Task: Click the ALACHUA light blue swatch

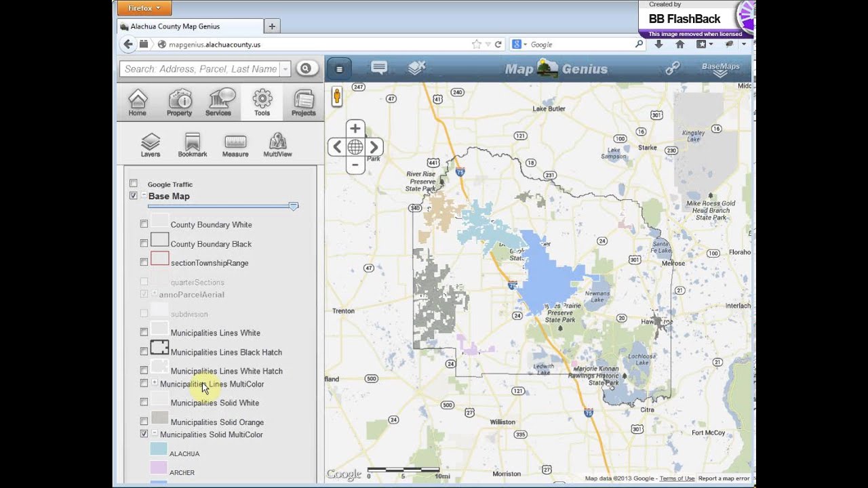Action: (159, 449)
